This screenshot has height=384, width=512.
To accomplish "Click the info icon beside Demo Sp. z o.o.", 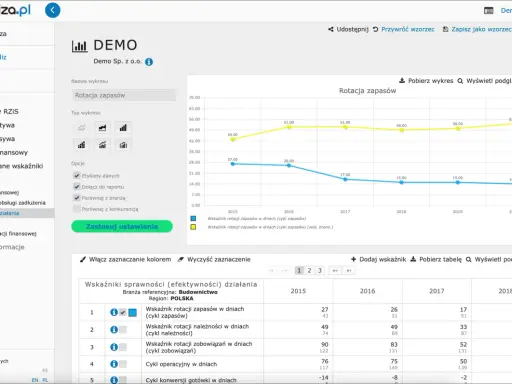I will [149, 62].
